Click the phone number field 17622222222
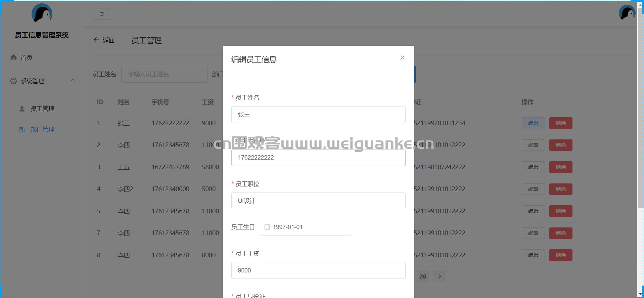The width and height of the screenshot is (644, 298). point(318,158)
